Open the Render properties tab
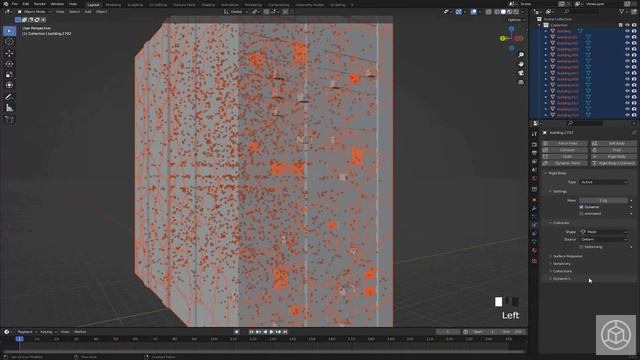640x360 pixels. (x=534, y=144)
